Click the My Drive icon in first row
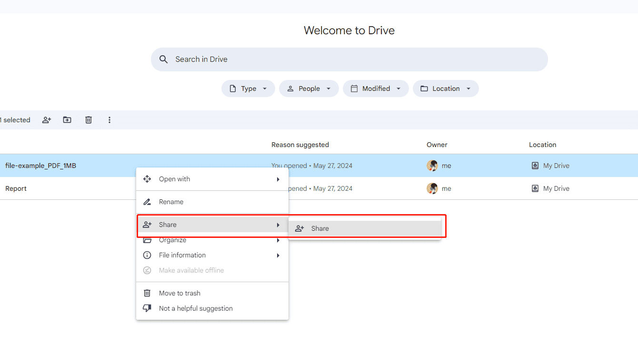The image size is (638, 364). click(x=535, y=166)
